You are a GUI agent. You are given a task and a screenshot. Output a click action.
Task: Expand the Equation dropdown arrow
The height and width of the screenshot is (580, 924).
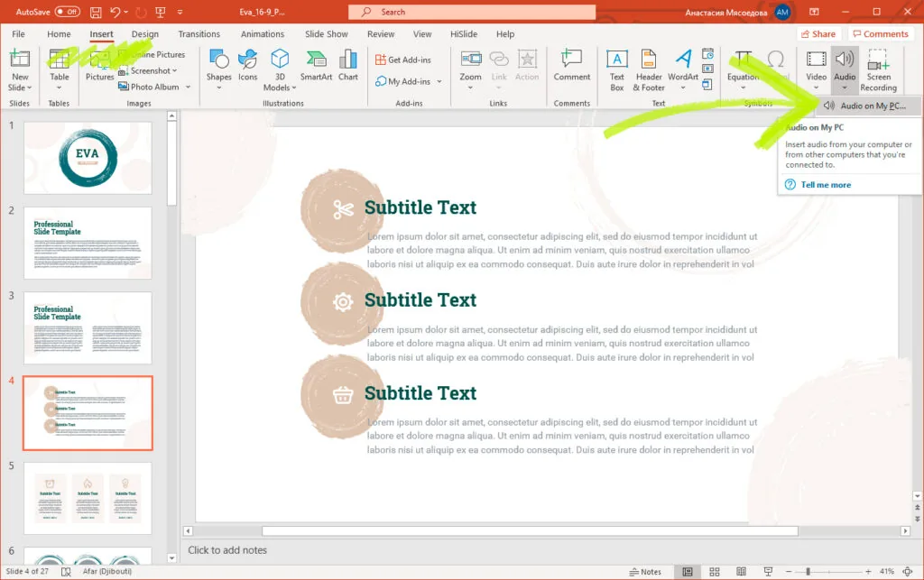(x=744, y=87)
